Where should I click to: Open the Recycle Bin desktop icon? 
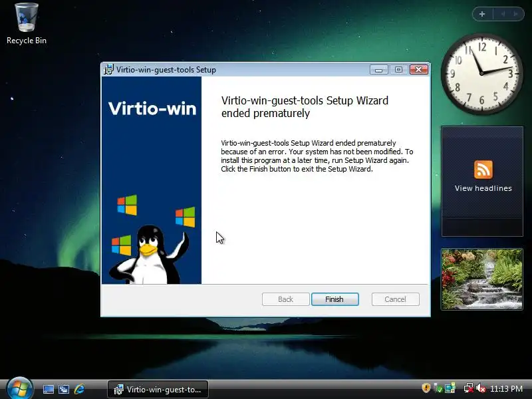tap(27, 24)
